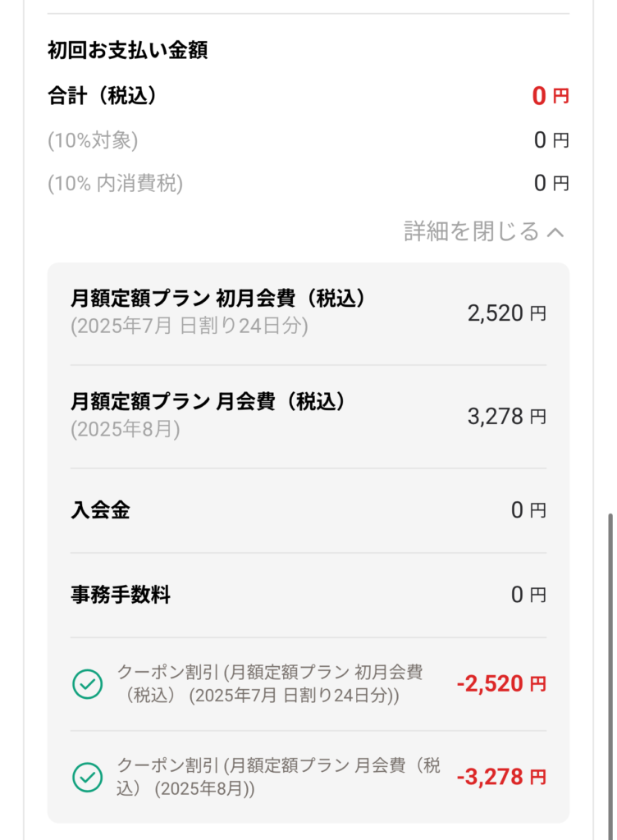Click the 詳細を閉じる text link
Screen dimensions: 617x840
pyautogui.click(x=471, y=231)
